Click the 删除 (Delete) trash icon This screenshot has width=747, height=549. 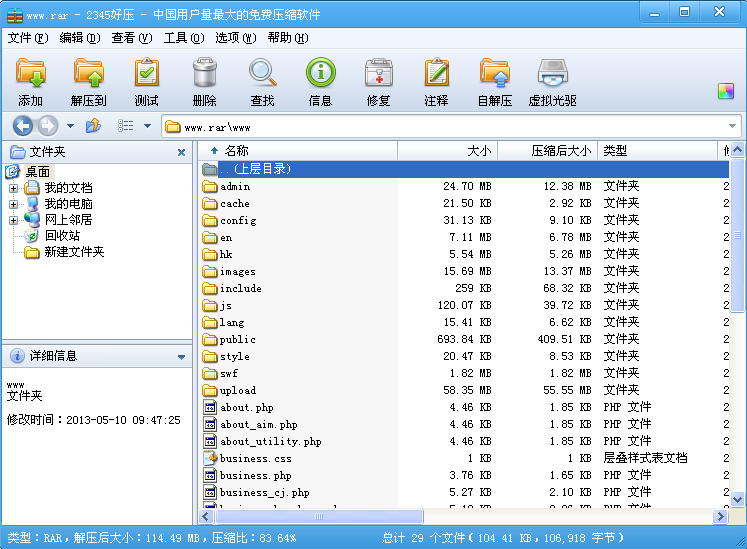point(205,73)
